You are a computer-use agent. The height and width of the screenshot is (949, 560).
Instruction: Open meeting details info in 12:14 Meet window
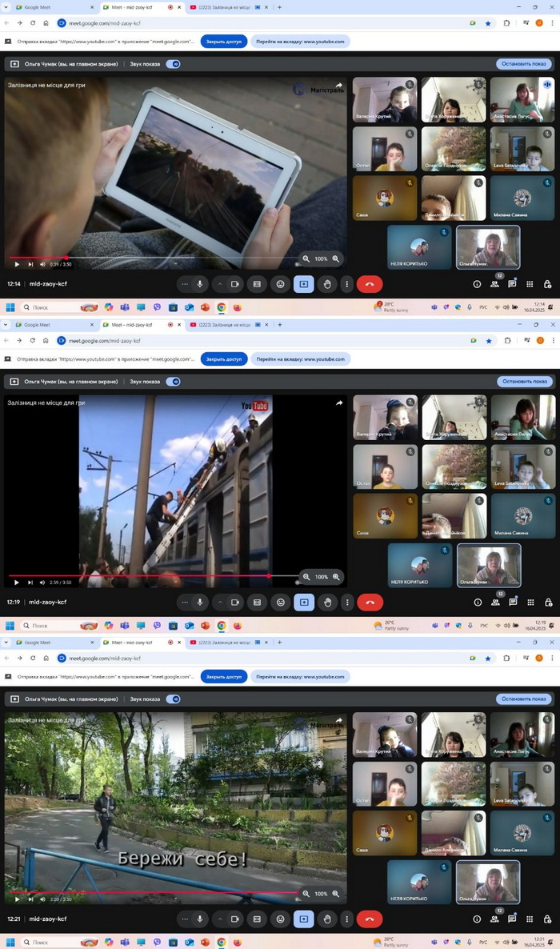point(477,284)
